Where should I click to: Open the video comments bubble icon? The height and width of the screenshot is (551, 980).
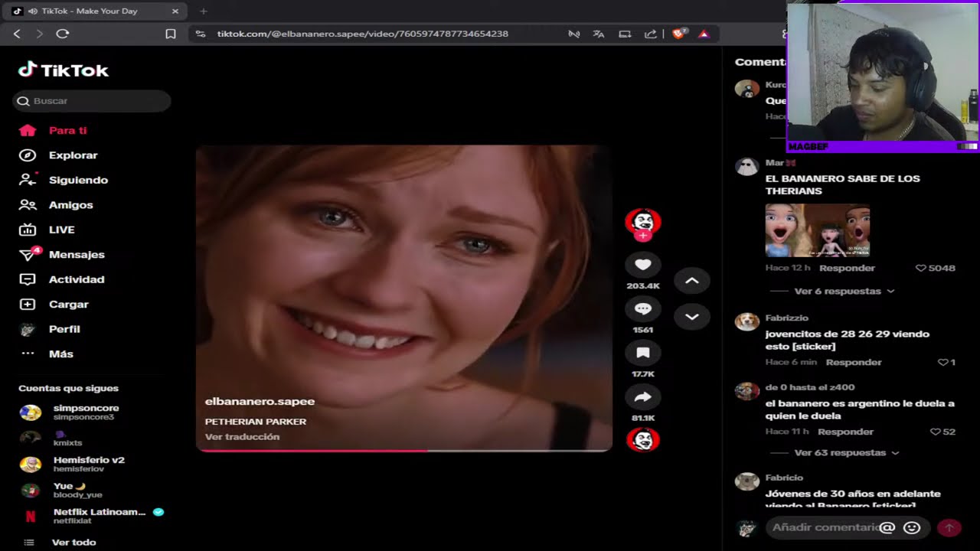point(643,309)
